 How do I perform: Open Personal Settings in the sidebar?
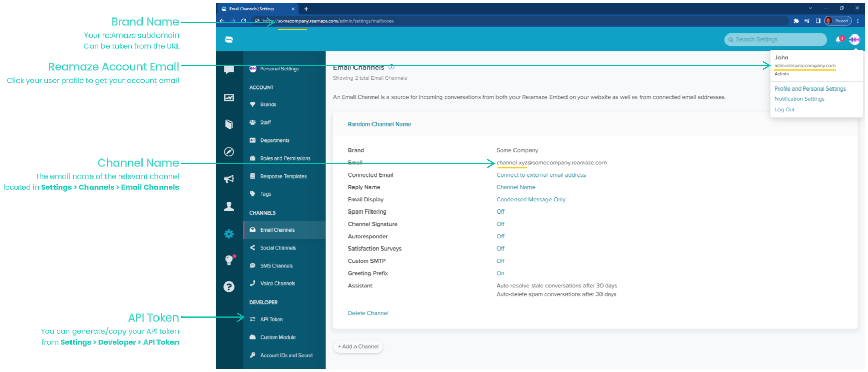click(x=279, y=69)
